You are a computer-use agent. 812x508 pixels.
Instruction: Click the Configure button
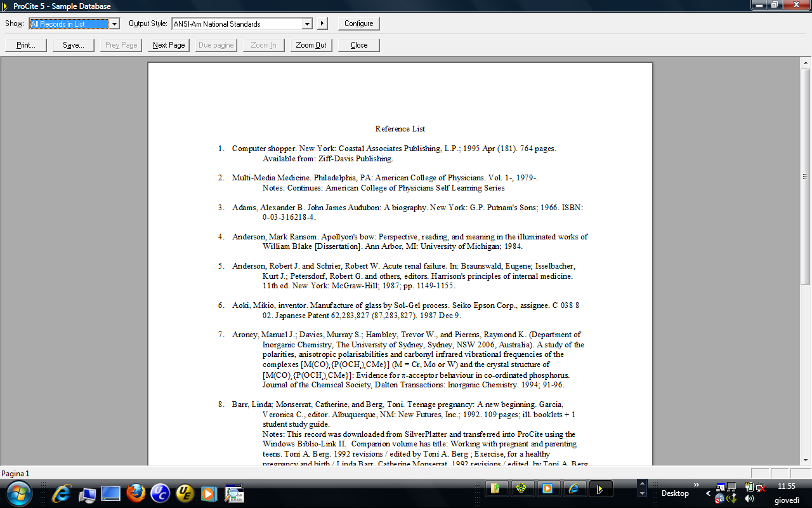[358, 24]
